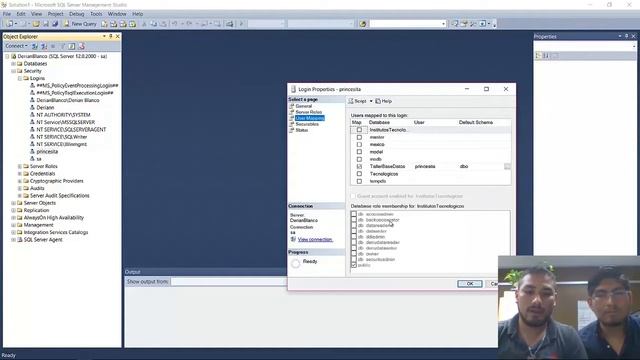Select NT AUTHORITY\SYSTEM login in tree
The image size is (640, 360).
tap(63, 115)
